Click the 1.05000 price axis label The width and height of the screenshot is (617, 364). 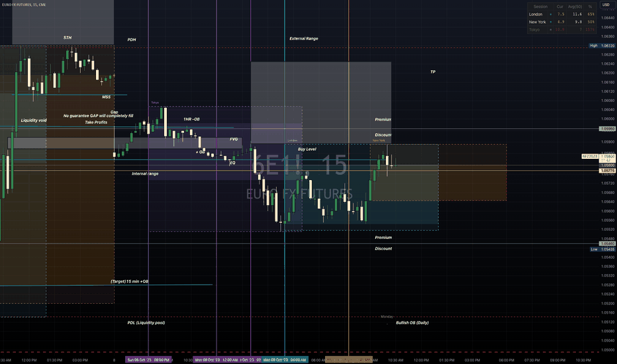608,350
